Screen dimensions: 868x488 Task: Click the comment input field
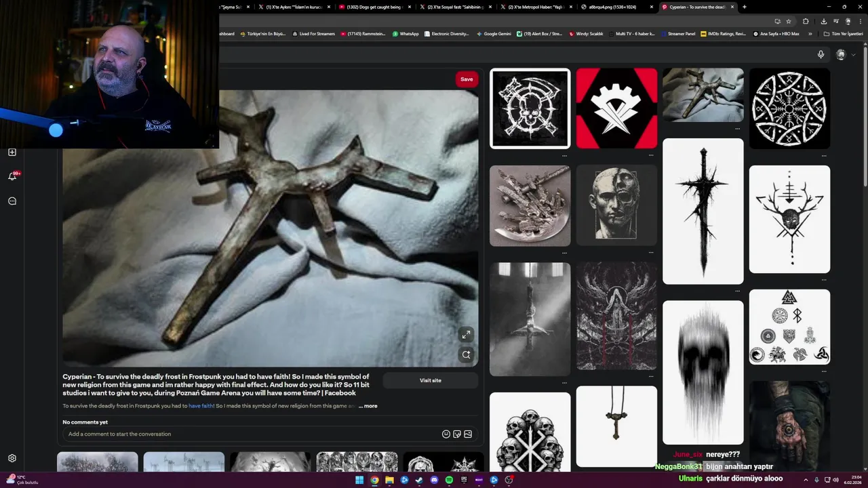252,434
